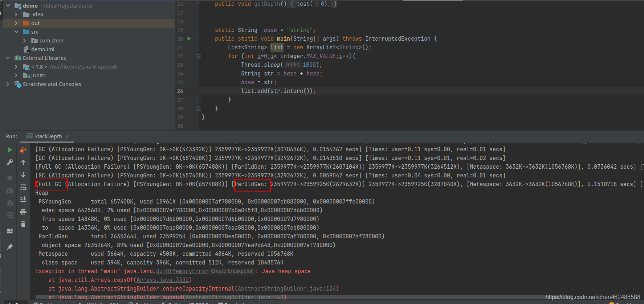This screenshot has height=304, width=644.
Task: Select the demo.iml file
Action: point(42,49)
